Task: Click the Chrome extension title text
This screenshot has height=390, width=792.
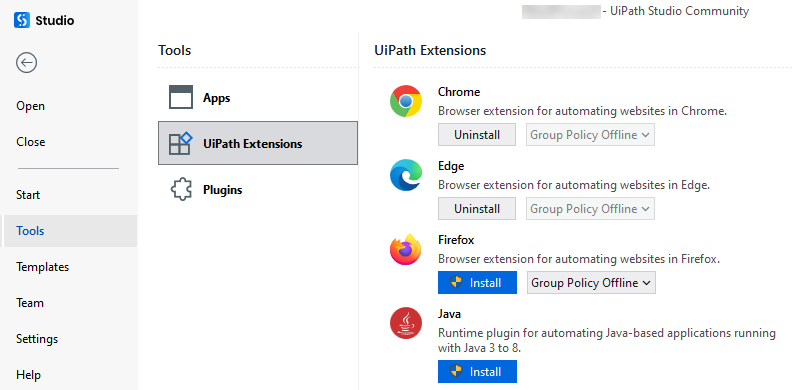Action: 459,92
